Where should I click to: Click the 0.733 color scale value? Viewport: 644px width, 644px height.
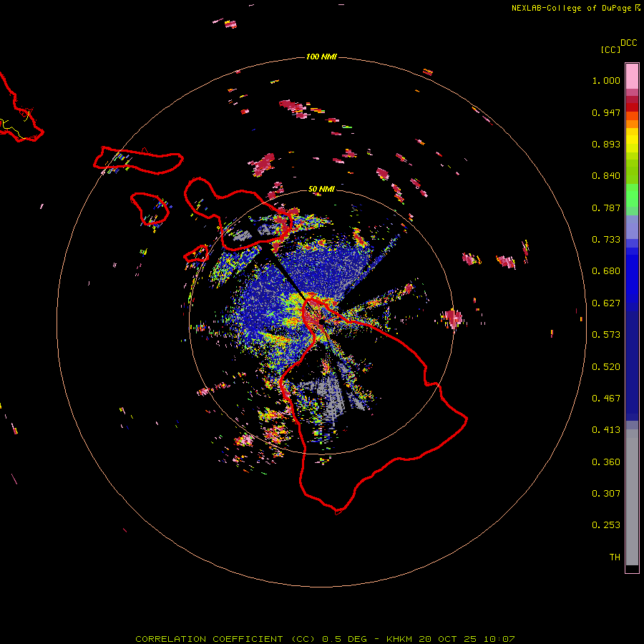click(x=606, y=240)
